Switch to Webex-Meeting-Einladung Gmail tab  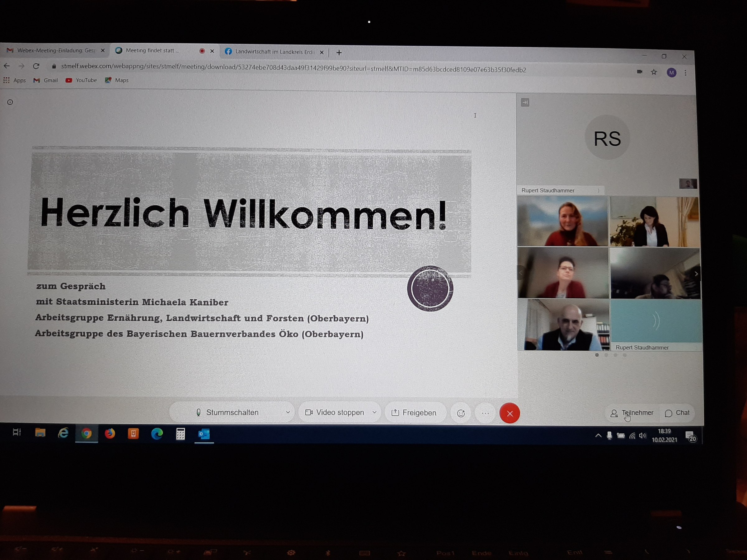tap(54, 50)
